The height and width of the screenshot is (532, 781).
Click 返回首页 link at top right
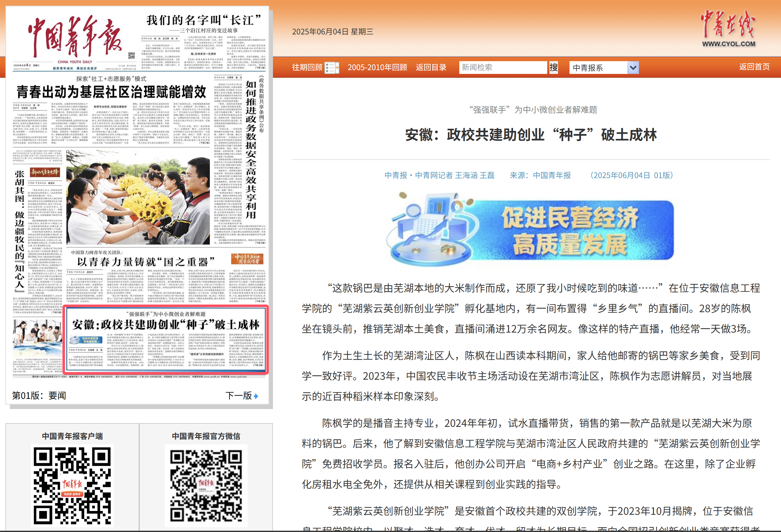click(754, 67)
